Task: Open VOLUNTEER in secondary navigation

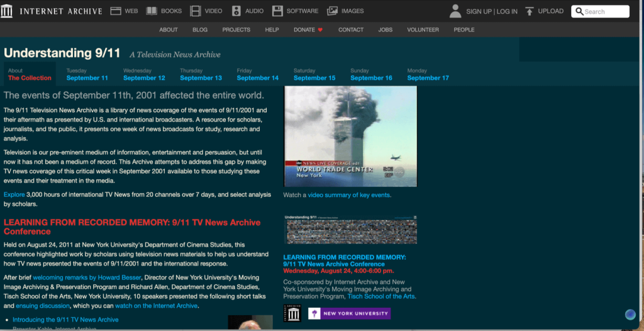Action: [423, 30]
